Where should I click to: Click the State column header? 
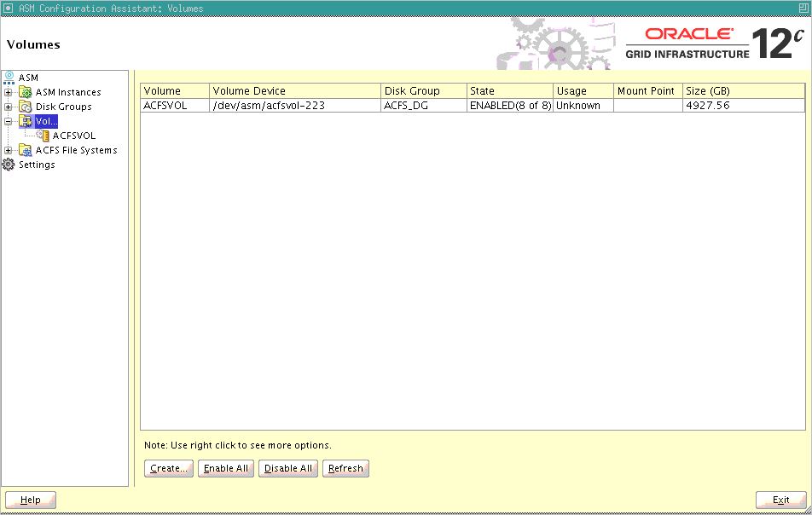point(509,90)
